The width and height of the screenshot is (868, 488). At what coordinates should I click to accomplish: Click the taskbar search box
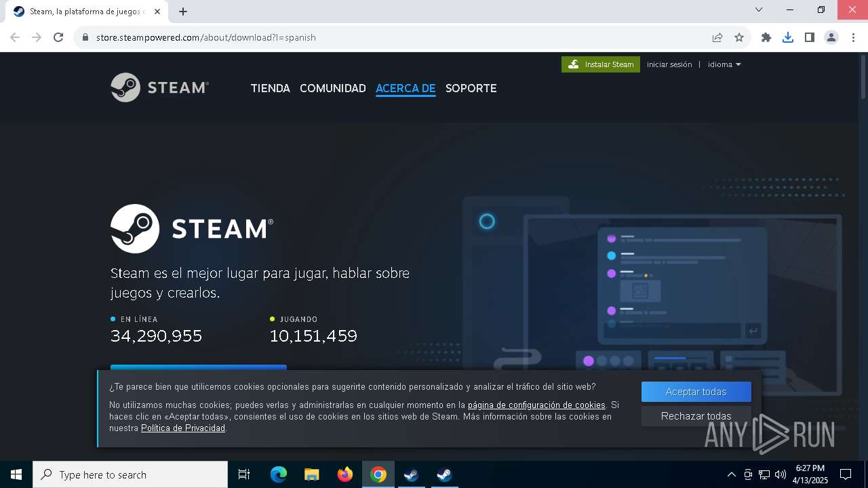[130, 474]
